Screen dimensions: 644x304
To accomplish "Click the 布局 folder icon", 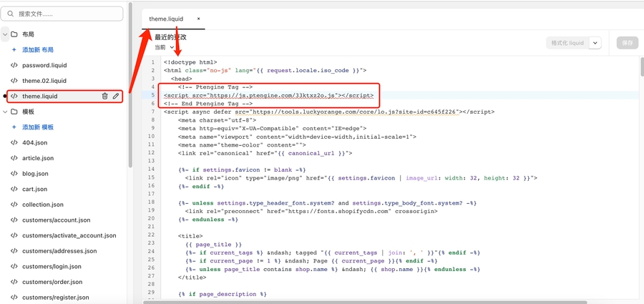I will click(x=14, y=34).
